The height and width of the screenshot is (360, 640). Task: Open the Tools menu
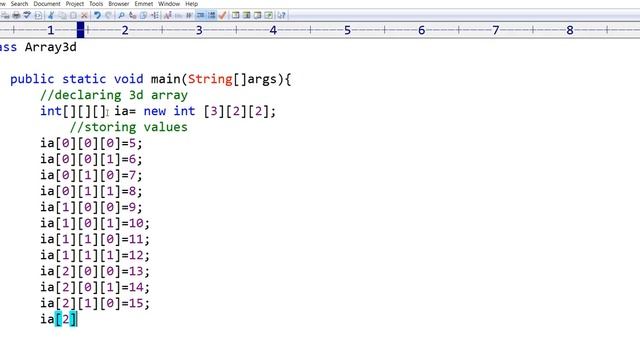click(96, 4)
